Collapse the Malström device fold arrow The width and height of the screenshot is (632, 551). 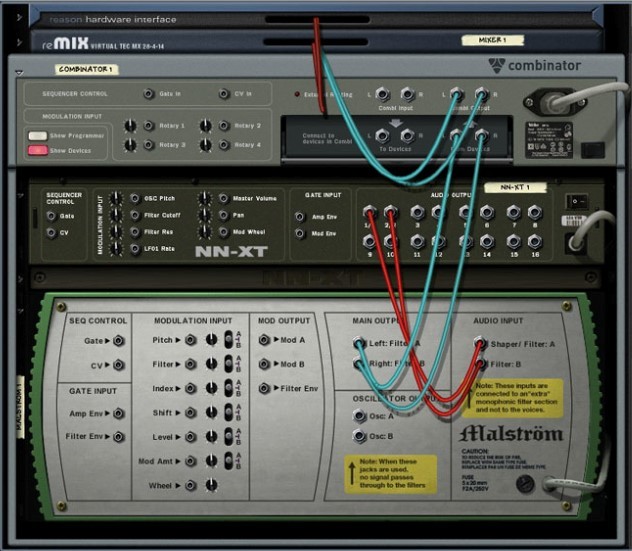click(x=21, y=311)
